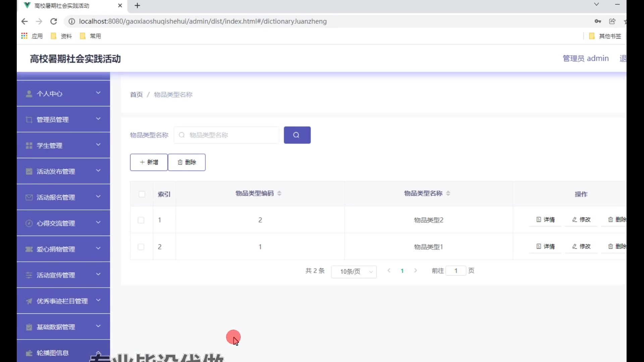The width and height of the screenshot is (644, 362).
Task: Click the sort arrows on 物品类型编码 column
Action: coord(279,193)
